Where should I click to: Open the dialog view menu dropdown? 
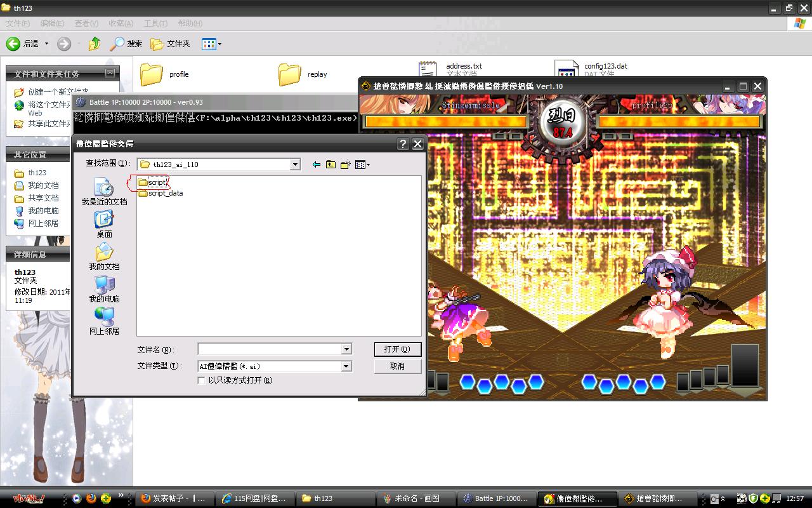(x=362, y=164)
